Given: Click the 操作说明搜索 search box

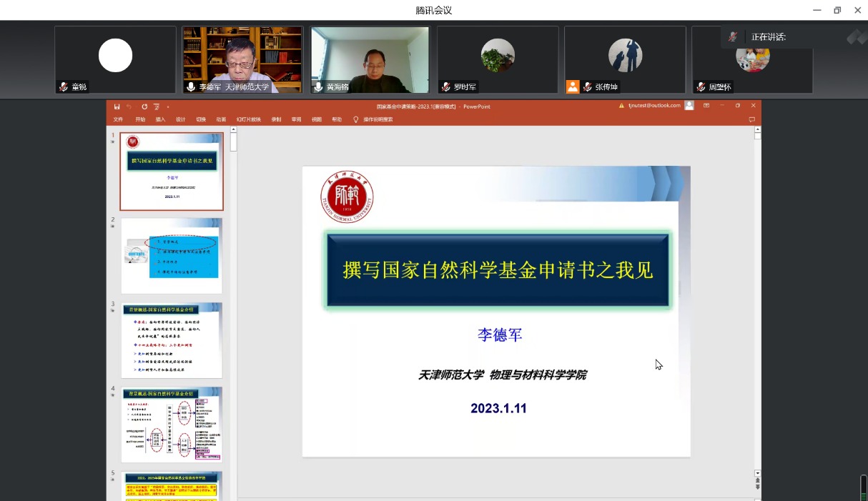Looking at the screenshot, I should [x=378, y=119].
